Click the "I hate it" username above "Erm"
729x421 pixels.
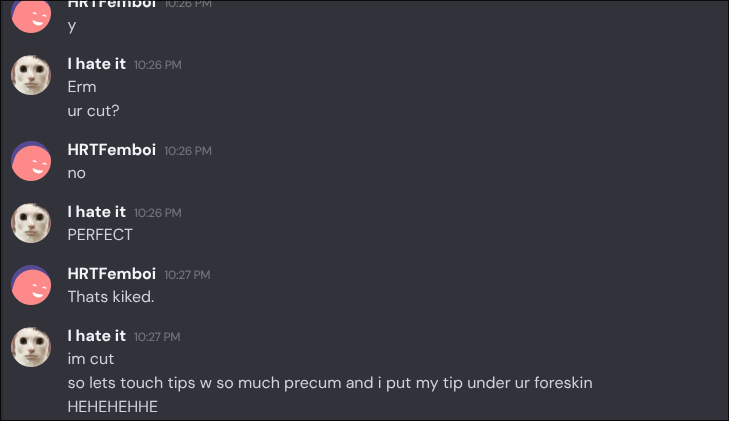coord(96,64)
